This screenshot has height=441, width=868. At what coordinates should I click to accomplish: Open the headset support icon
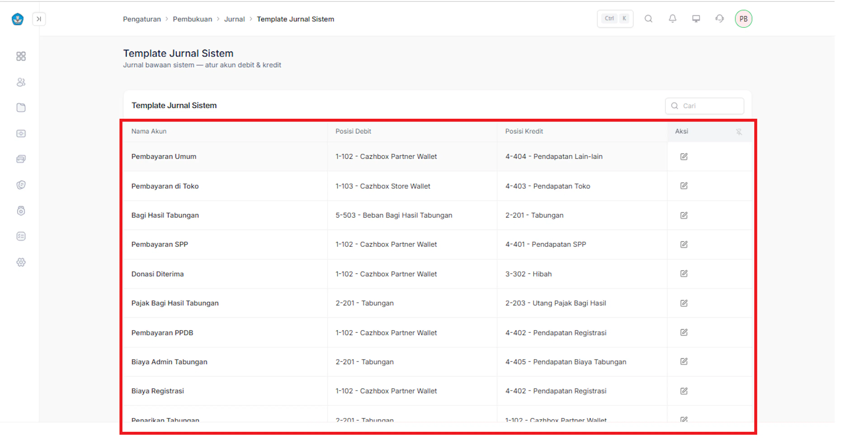coord(720,19)
